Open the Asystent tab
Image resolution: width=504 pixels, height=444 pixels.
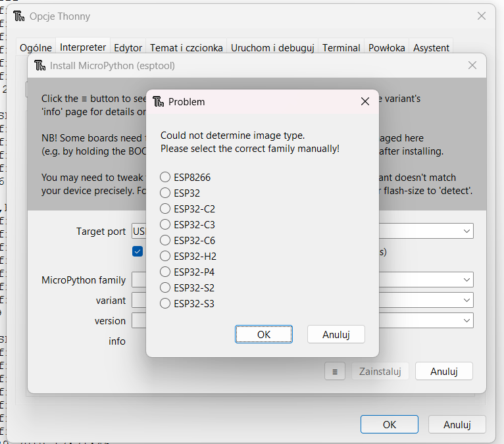coord(431,48)
